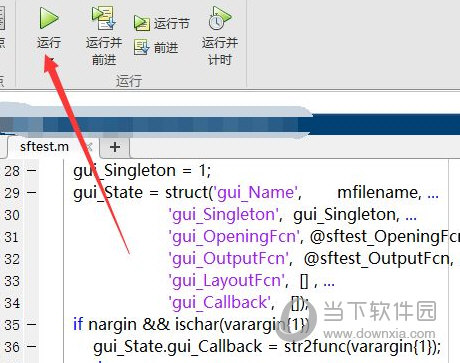Click the 前进 label

click(x=166, y=48)
